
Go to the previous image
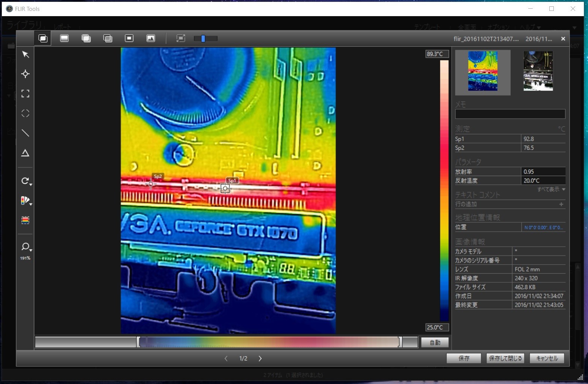click(226, 358)
